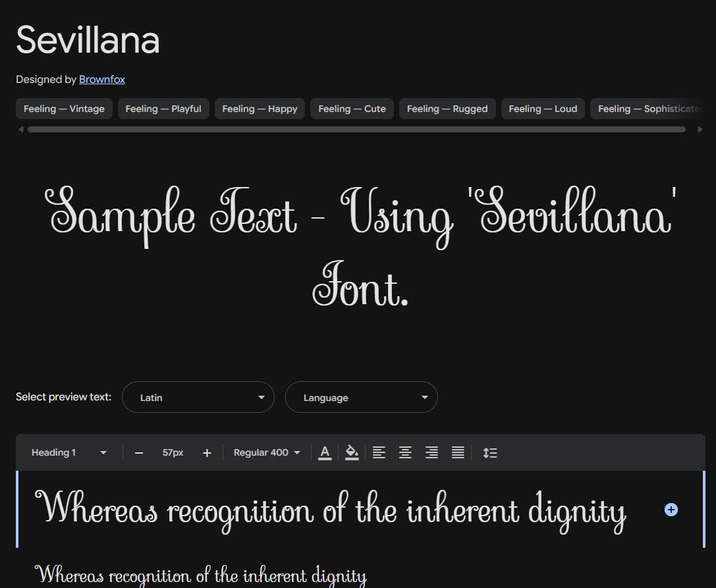Open the text color picker

[325, 453]
